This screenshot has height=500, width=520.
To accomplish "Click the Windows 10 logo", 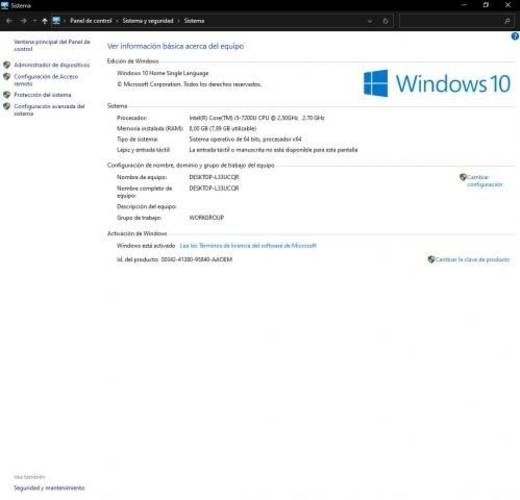I will click(x=437, y=83).
